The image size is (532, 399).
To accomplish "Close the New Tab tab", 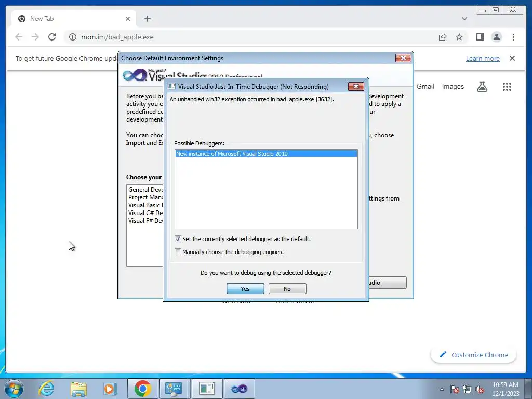I will (x=128, y=19).
